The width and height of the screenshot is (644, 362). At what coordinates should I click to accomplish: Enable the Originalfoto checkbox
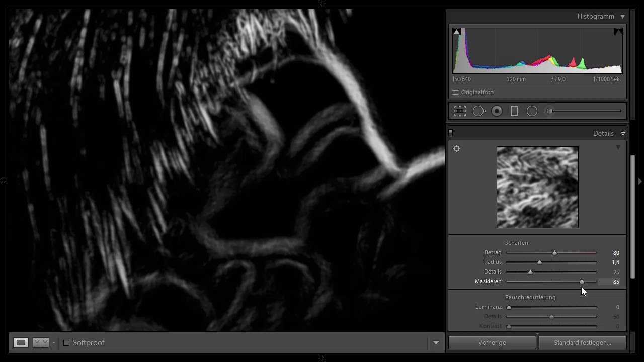(455, 93)
